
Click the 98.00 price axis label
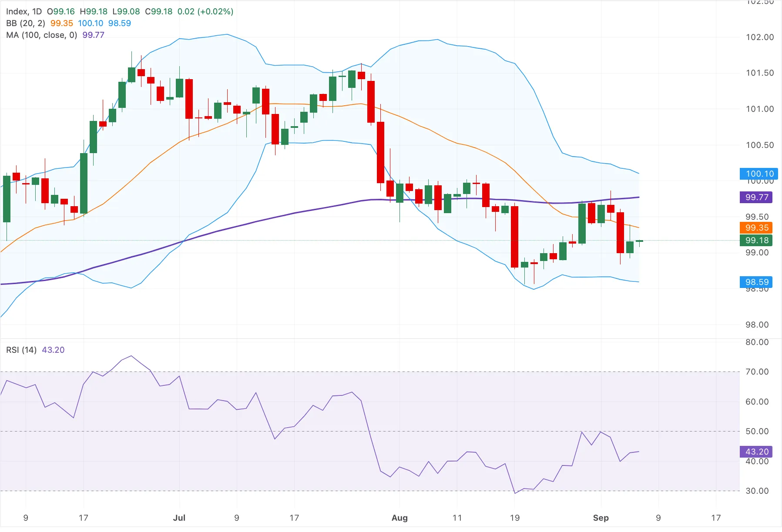[757, 325]
